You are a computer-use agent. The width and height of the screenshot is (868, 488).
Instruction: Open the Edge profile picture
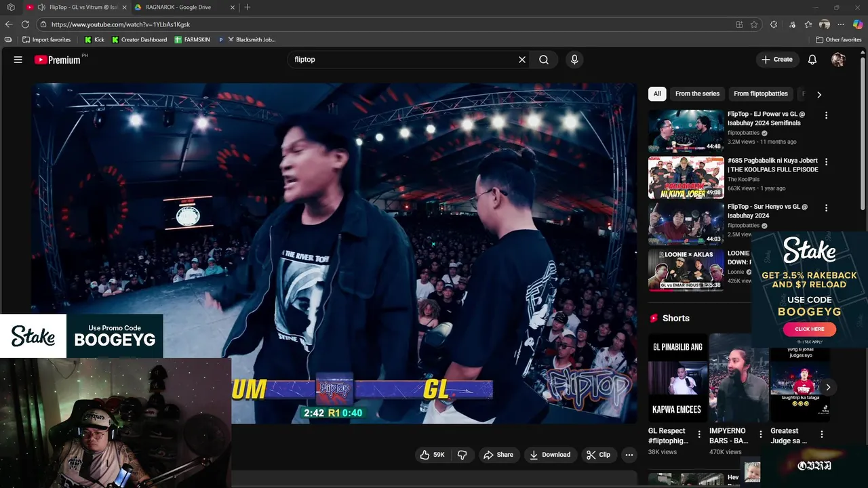825,24
